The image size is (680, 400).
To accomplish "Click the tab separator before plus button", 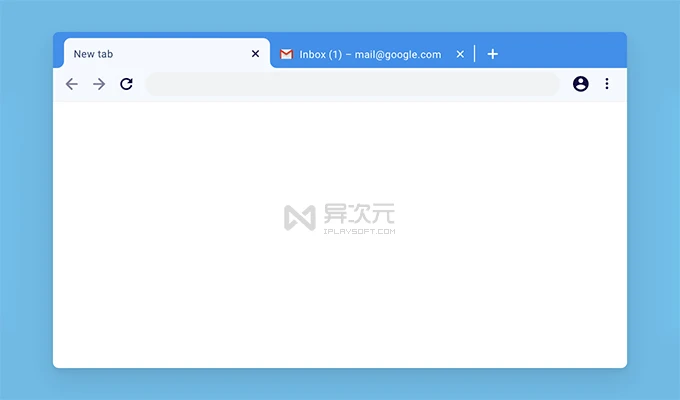I will point(475,54).
